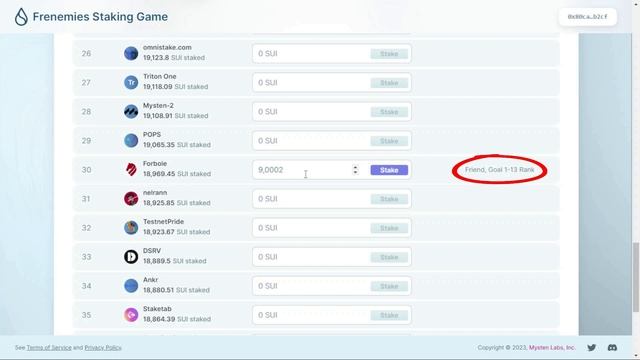640x360 pixels.
Task: Click the Mysten-2 validator avatar
Action: tap(131, 111)
